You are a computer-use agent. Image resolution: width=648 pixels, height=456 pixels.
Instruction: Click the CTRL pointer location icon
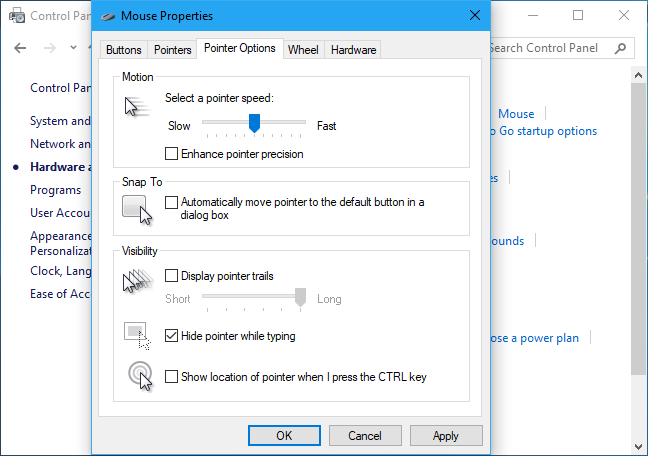[x=140, y=375]
